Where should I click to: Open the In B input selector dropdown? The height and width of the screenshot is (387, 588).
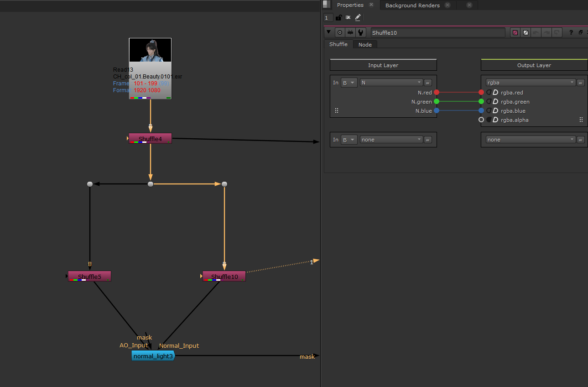[x=349, y=82]
